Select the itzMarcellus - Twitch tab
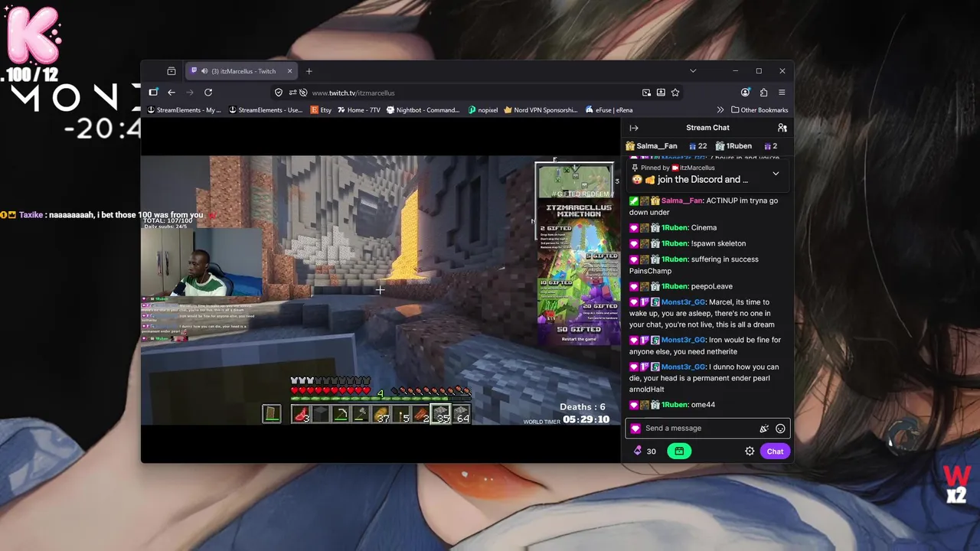The width and height of the screenshot is (980, 551). (243, 71)
